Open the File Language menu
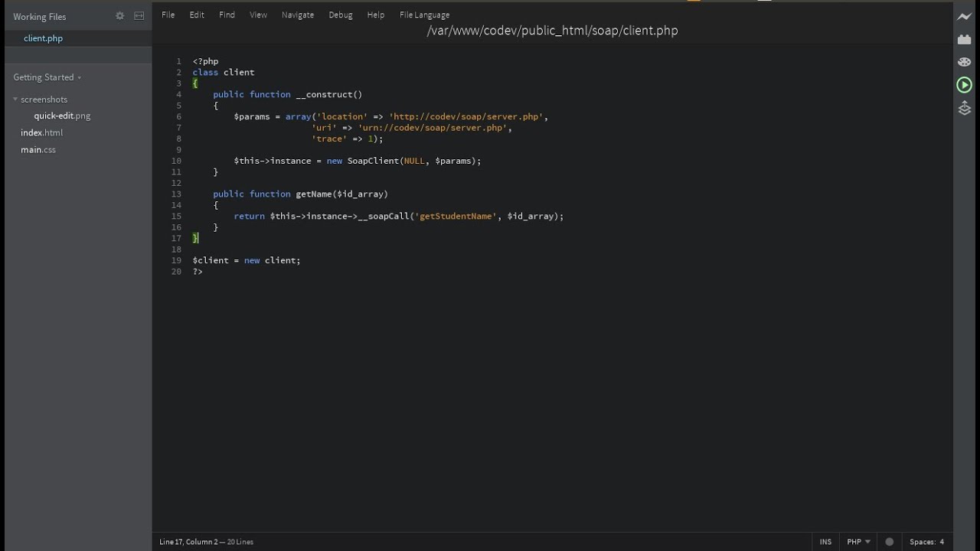Screen dimensions: 980x551 (424, 15)
